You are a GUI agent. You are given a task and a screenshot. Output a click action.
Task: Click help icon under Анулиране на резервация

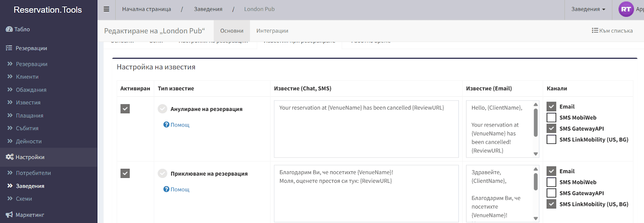tap(166, 125)
